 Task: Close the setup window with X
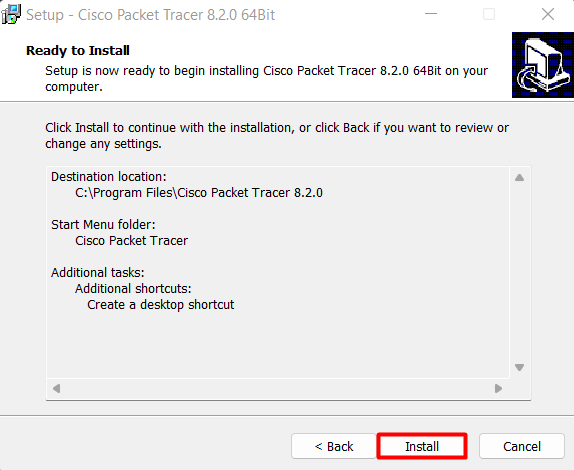click(x=548, y=14)
